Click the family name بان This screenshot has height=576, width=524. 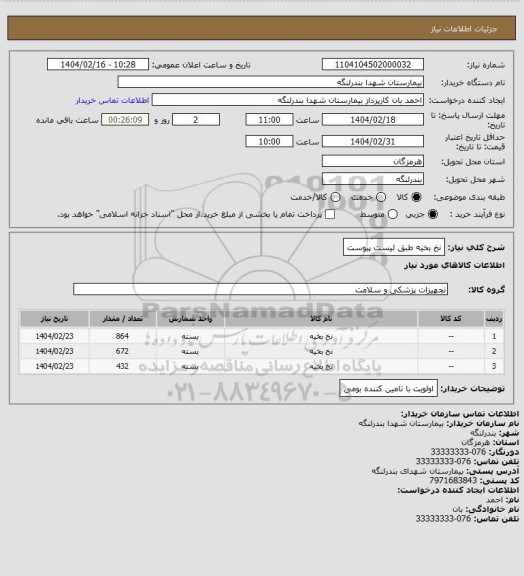[x=457, y=509]
